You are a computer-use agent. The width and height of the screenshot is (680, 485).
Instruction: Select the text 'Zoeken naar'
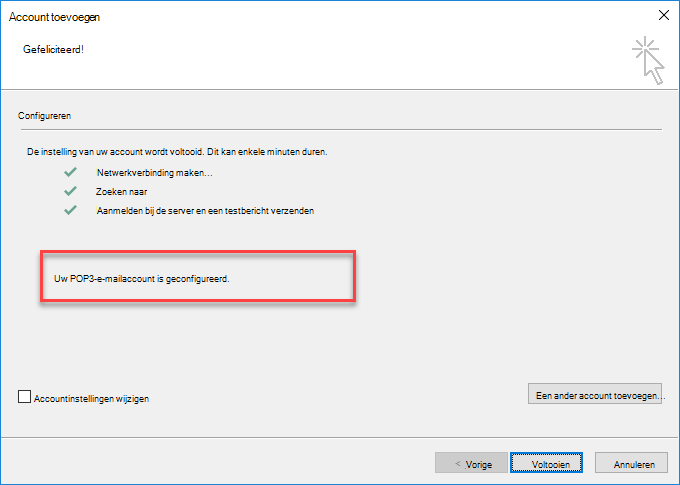tap(121, 192)
